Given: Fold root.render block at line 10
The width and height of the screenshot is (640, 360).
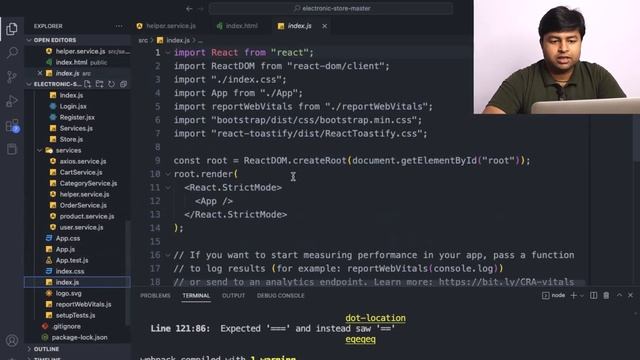Looking at the screenshot, I should (x=168, y=174).
